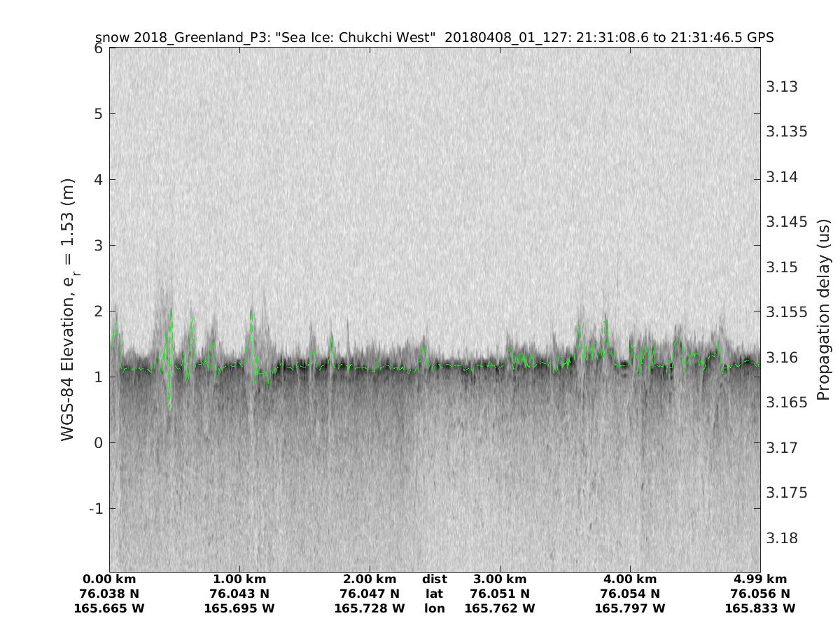Select the "76.051 N" latitude label
Viewport: 840px width, 630px height.
(500, 594)
